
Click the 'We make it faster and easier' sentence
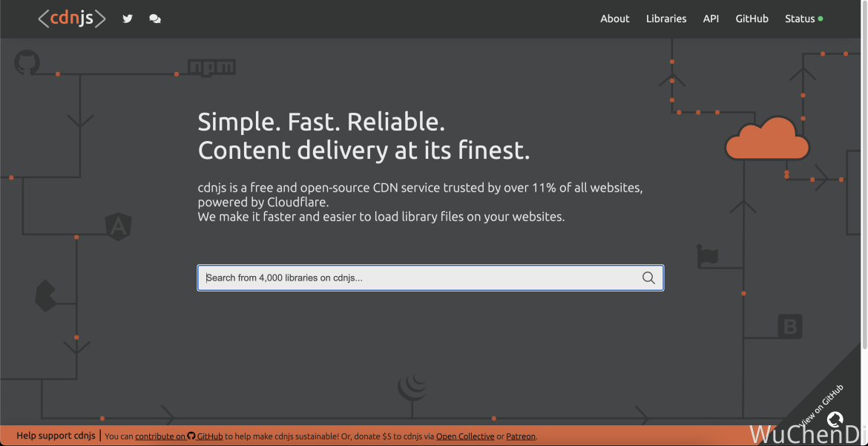tap(381, 217)
